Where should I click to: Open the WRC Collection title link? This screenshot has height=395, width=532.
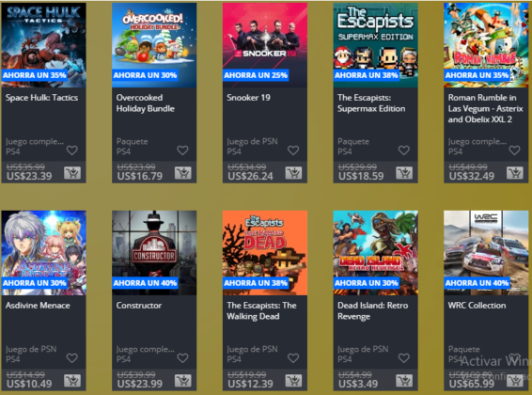pos(477,306)
